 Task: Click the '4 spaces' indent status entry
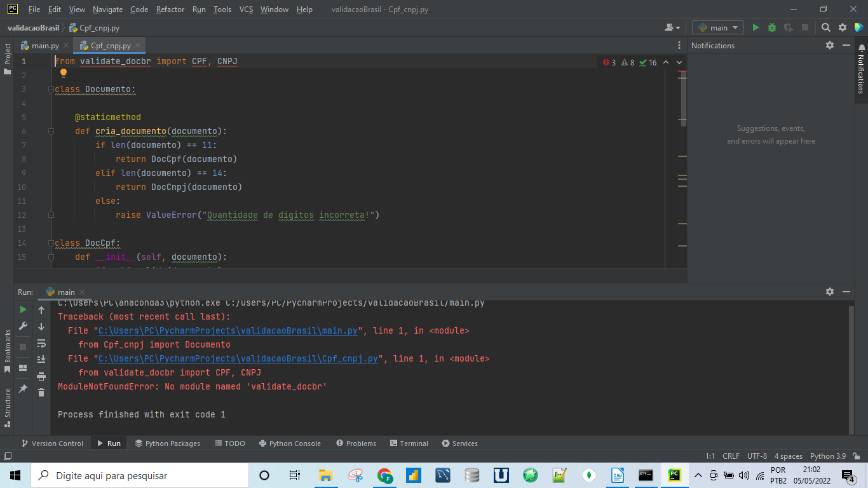point(788,456)
